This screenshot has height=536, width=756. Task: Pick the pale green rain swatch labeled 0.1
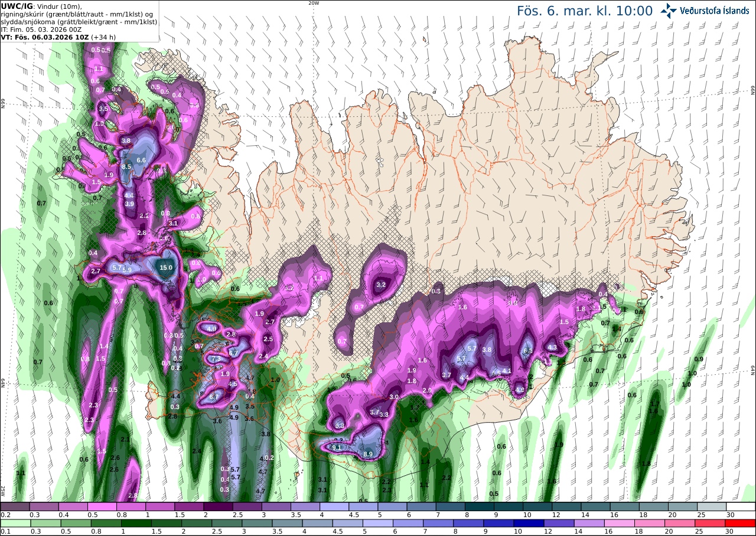pos(14,523)
